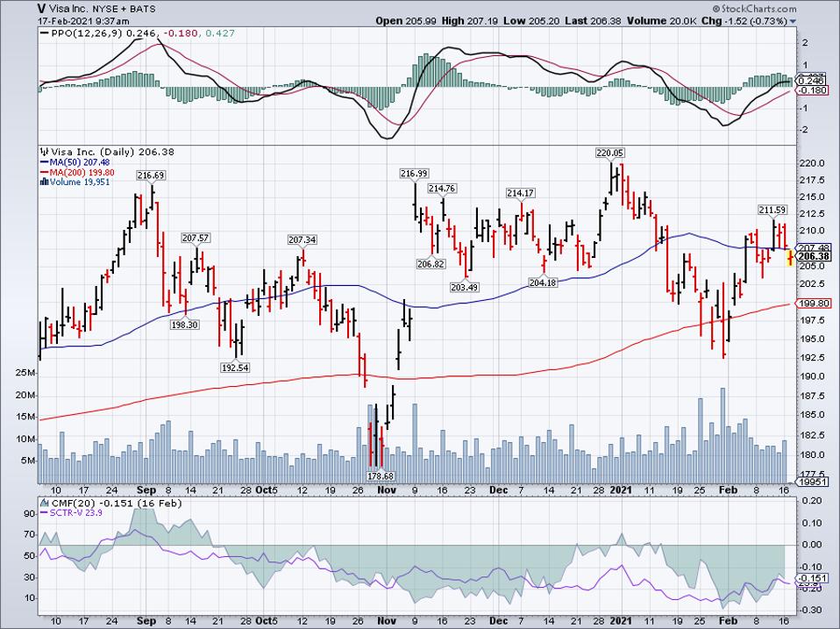Click the black line swatch for PPO(12,26,9)
The height and width of the screenshot is (629, 840).
coord(45,33)
